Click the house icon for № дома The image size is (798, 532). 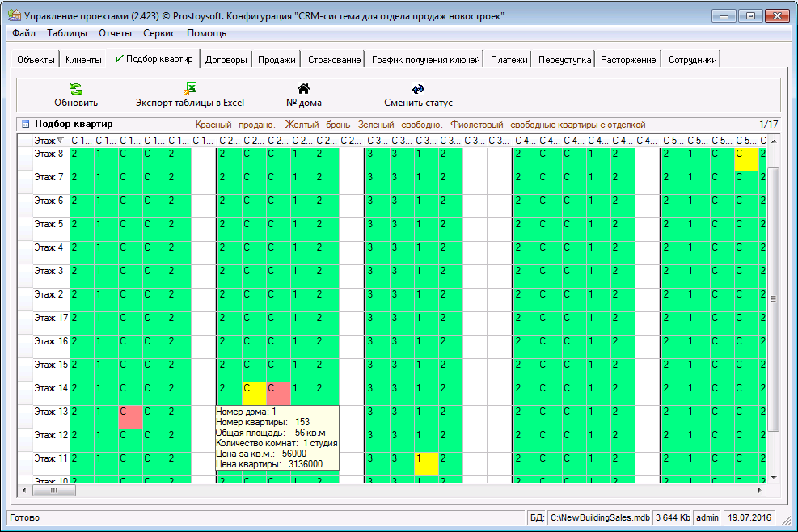[304, 89]
